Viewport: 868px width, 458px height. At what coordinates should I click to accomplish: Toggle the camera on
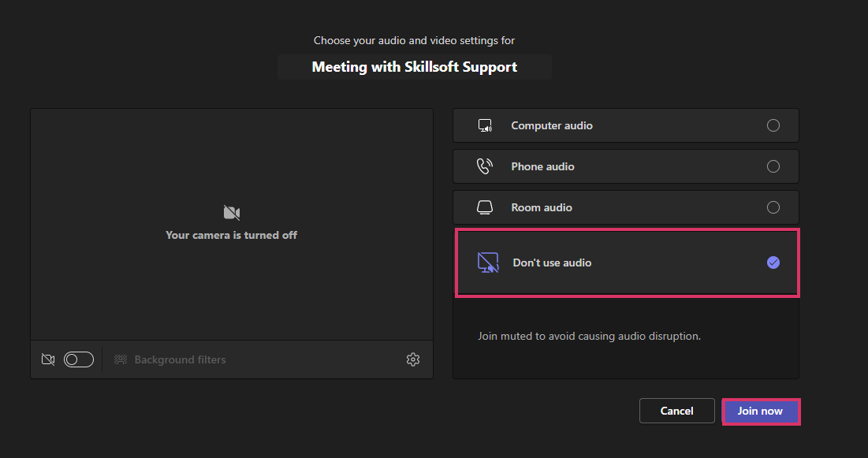point(78,359)
